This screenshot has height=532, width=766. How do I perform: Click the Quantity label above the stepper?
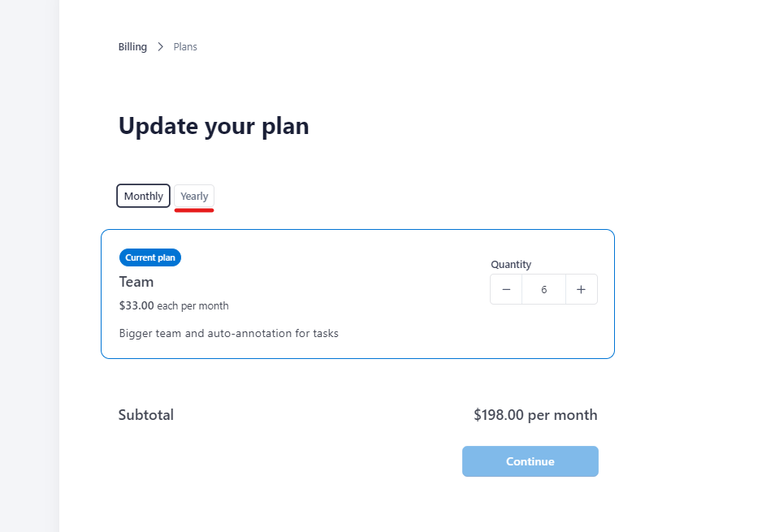point(511,265)
